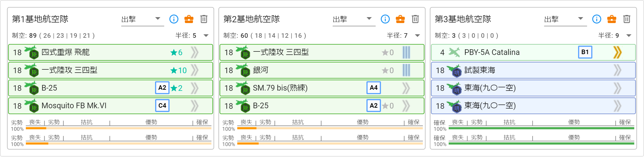
Task: Open 出撃 mode dropdown for 第2基地航空隊
Action: [354, 19]
